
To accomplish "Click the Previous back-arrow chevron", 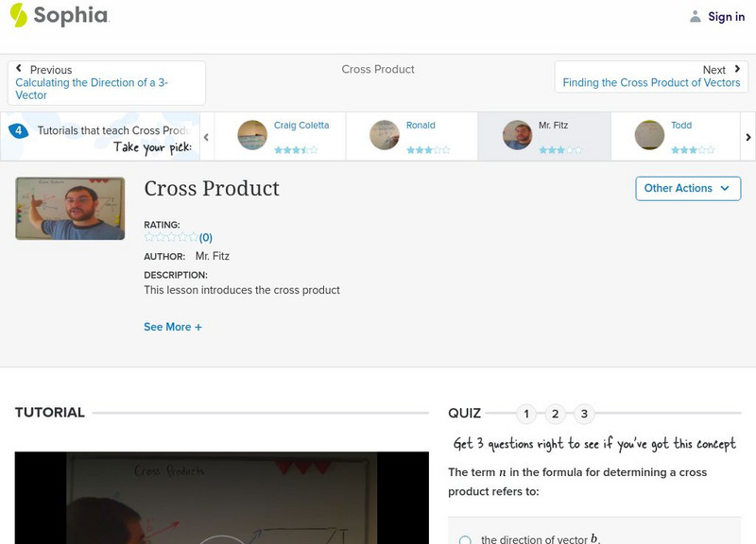I will point(21,69).
